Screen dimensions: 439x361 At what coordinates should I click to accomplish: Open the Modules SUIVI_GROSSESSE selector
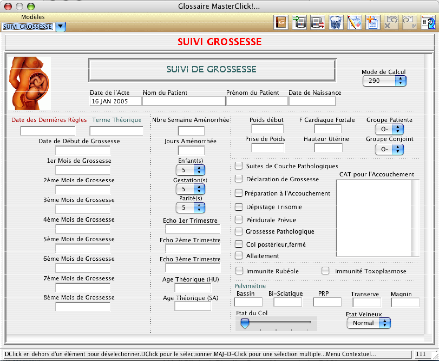click(x=33, y=26)
